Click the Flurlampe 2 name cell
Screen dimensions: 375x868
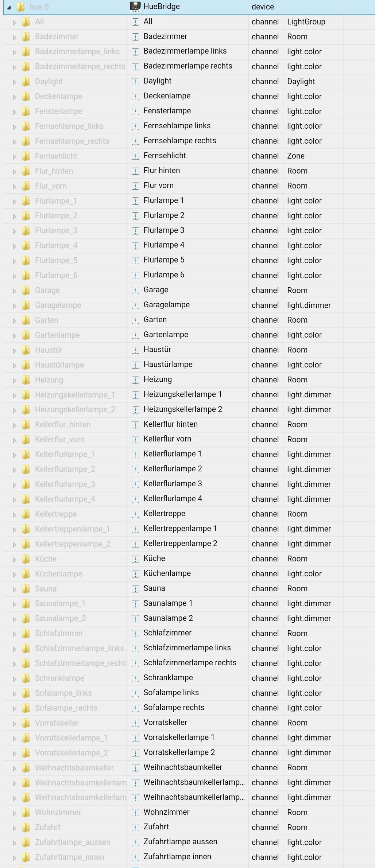point(187,215)
